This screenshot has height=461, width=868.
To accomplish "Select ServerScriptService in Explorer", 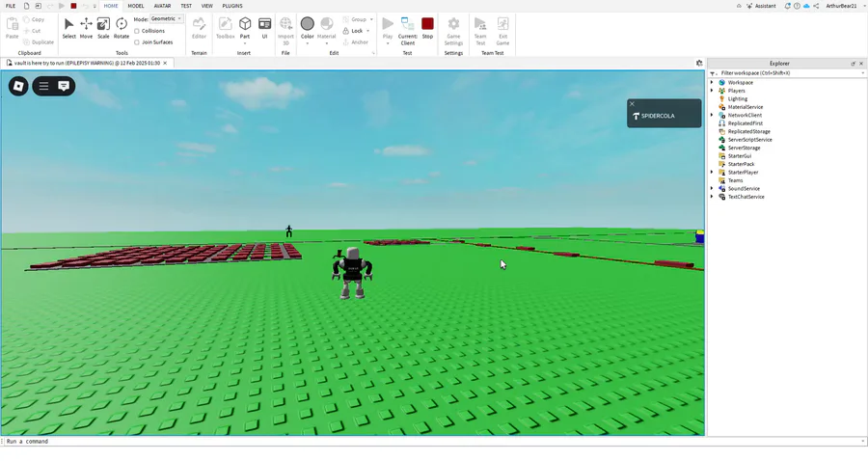I will pos(749,140).
